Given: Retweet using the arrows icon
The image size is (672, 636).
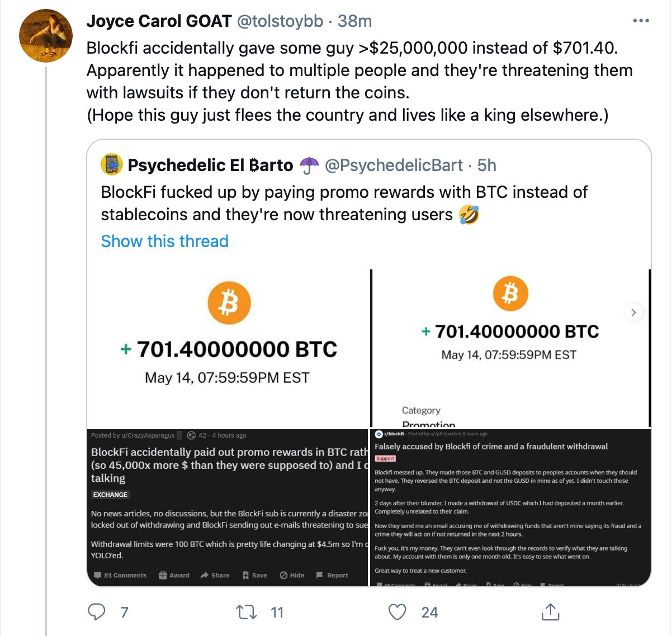Looking at the screenshot, I should (x=247, y=612).
